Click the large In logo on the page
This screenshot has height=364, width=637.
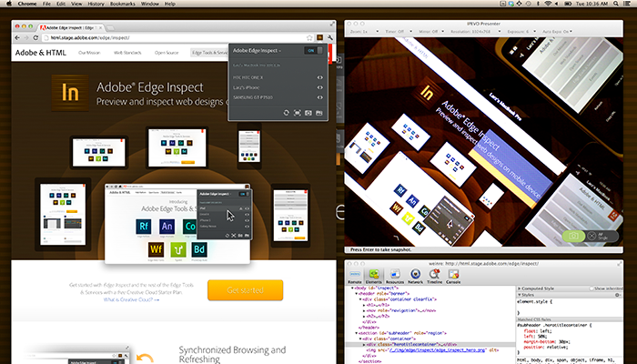(70, 93)
